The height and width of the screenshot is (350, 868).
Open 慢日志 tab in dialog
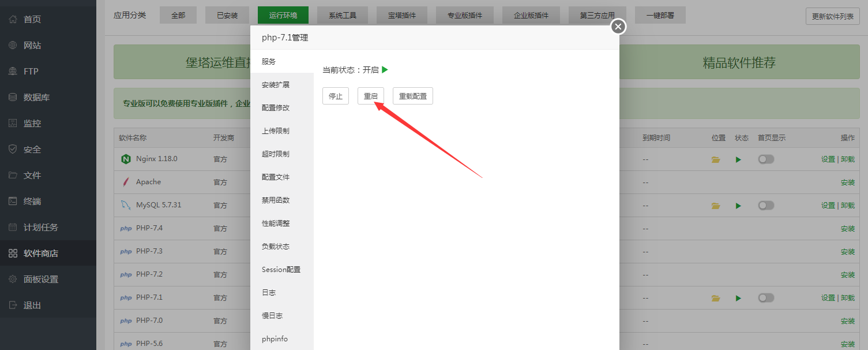(x=282, y=316)
